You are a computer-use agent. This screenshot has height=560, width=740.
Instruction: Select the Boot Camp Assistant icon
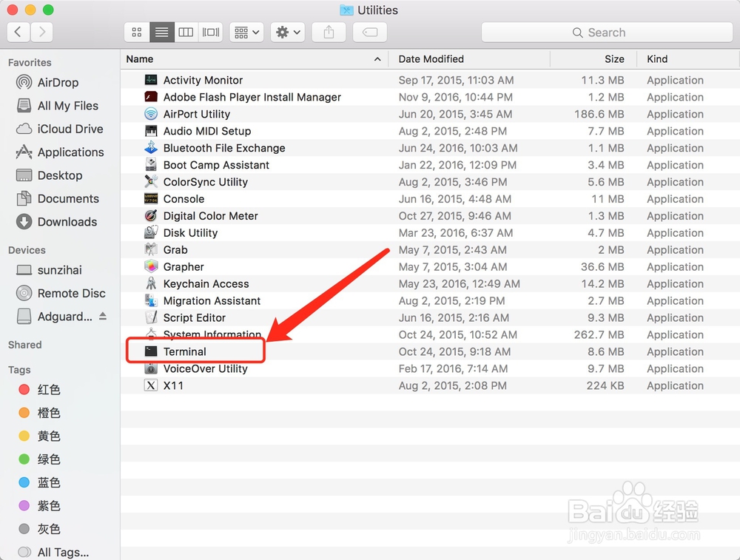151,165
